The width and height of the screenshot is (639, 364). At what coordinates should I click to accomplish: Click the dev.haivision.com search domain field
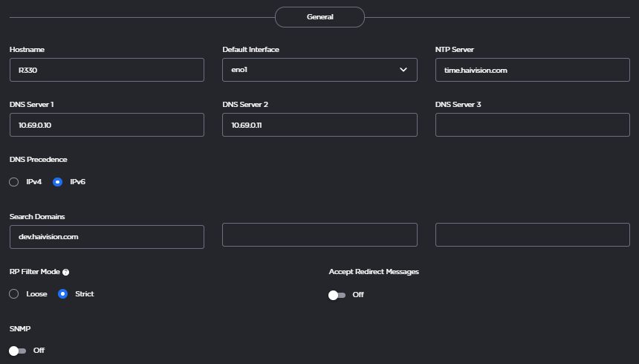point(106,237)
